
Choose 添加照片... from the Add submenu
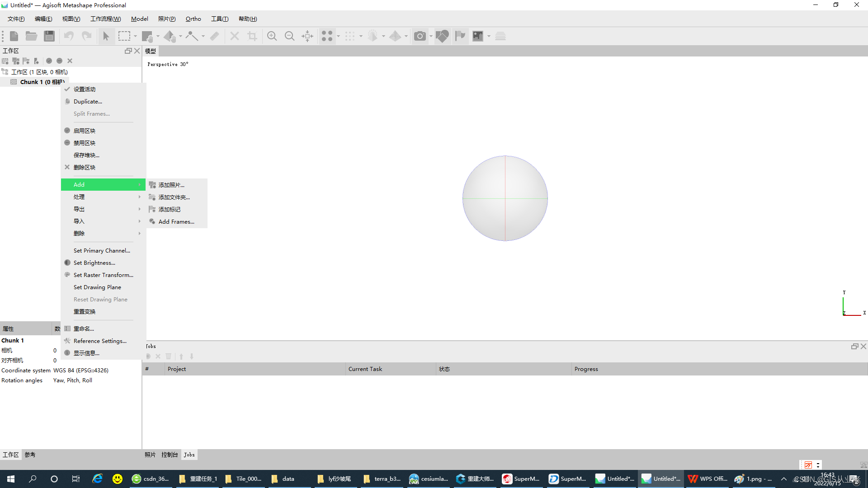tap(171, 185)
